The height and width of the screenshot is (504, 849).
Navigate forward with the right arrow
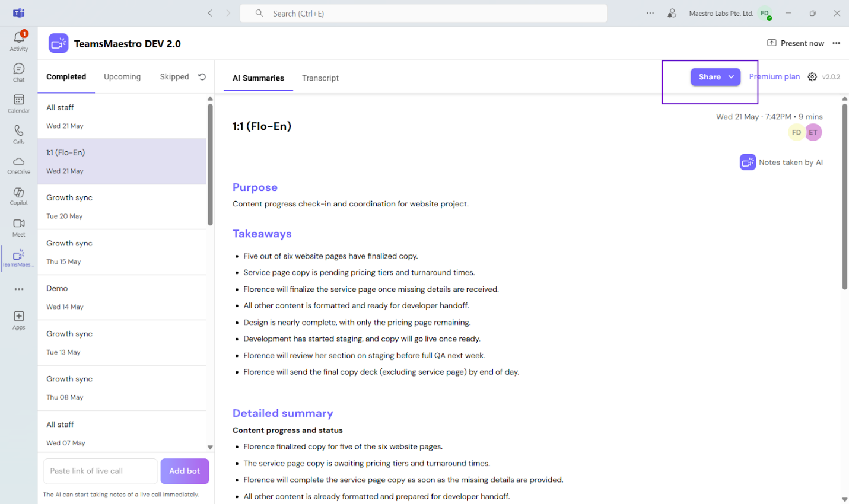[228, 13]
